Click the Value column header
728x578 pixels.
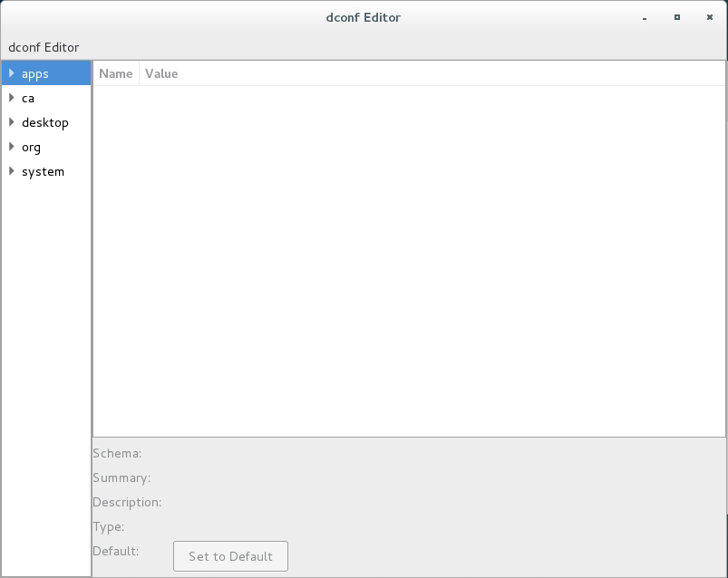point(161,73)
